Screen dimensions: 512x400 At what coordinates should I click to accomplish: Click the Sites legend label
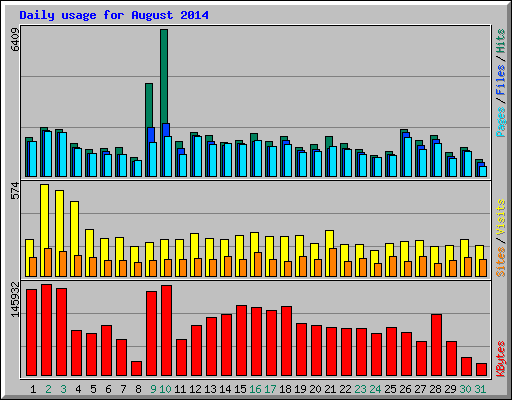(x=501, y=262)
